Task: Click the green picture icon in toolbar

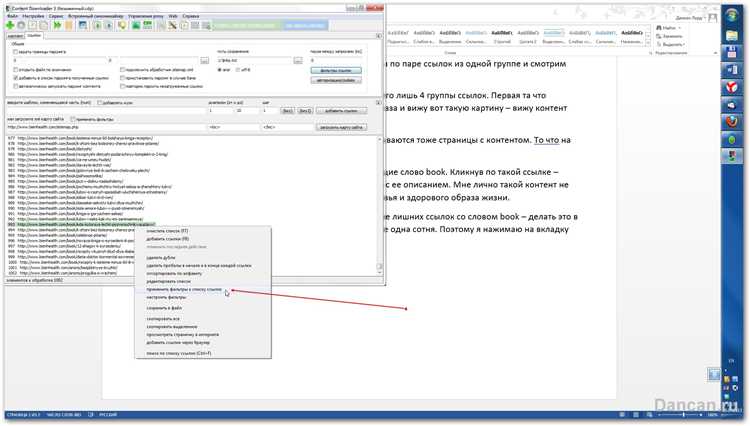Action: click(x=136, y=25)
